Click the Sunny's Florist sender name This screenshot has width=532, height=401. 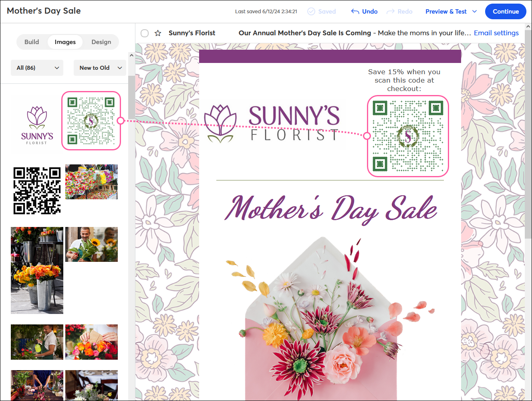click(192, 33)
